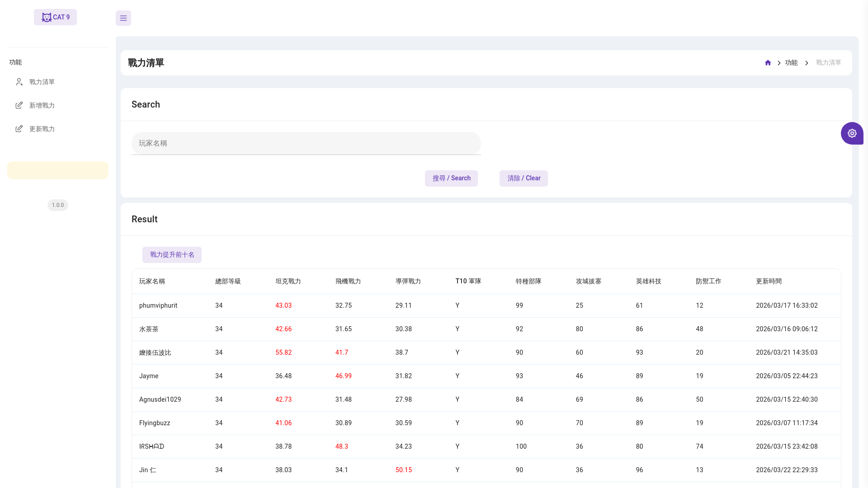Select player name Flyingbuzz
The image size is (868, 488).
click(x=155, y=423)
